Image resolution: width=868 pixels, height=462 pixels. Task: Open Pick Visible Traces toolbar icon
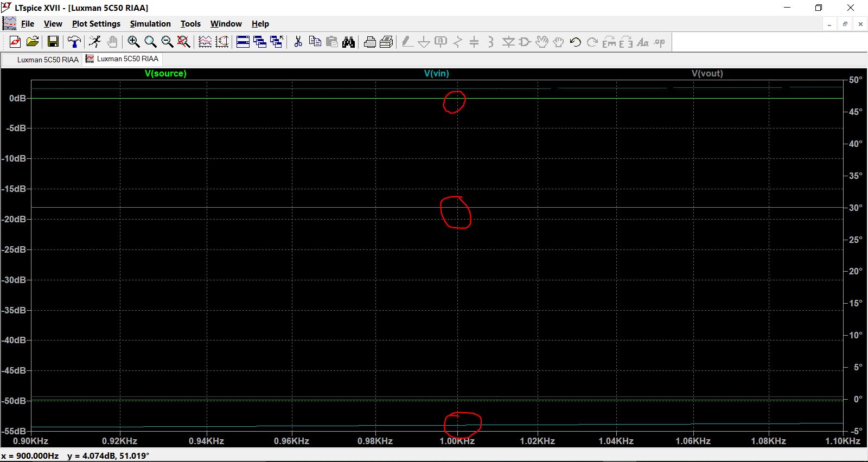pos(205,42)
